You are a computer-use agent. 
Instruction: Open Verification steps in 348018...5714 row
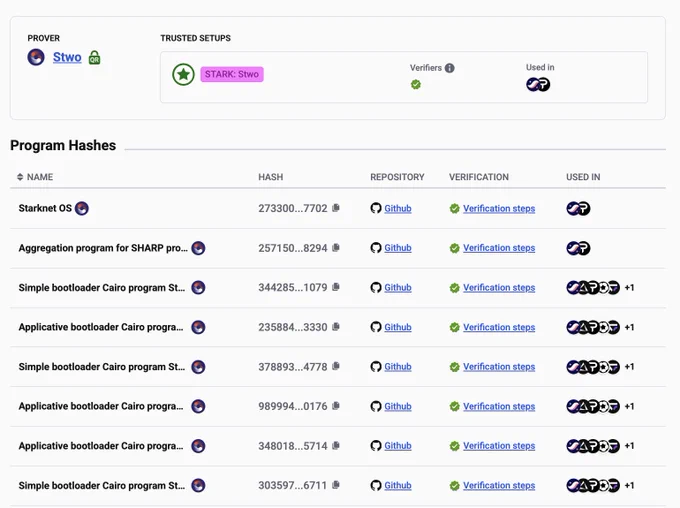499,446
